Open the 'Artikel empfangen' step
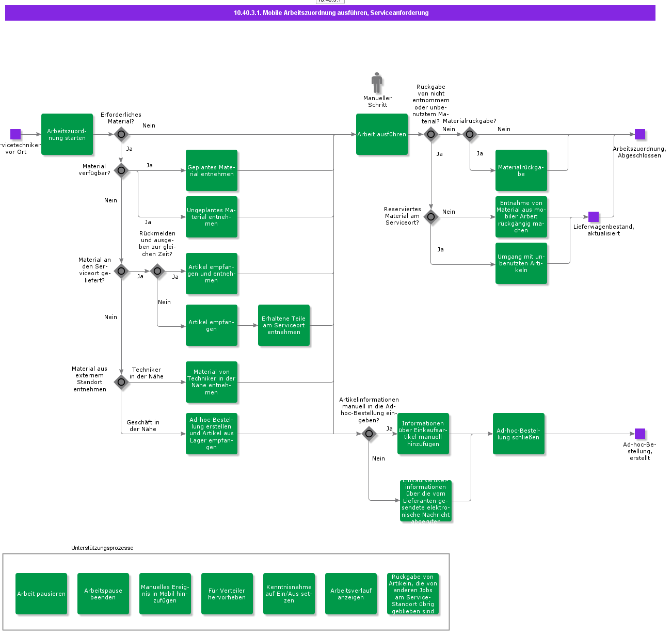Screen dimensions: 672x635 click(x=212, y=325)
